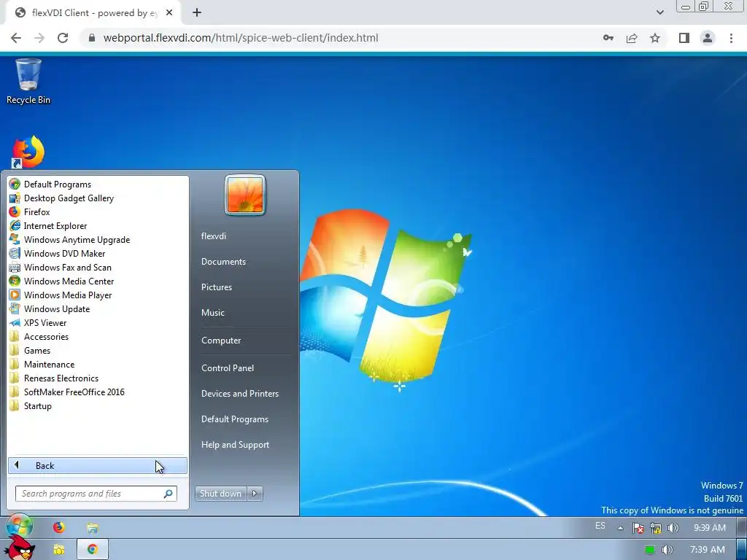The height and width of the screenshot is (560, 747).
Task: Click the green tray icon in host taskbar
Action: coord(650,550)
